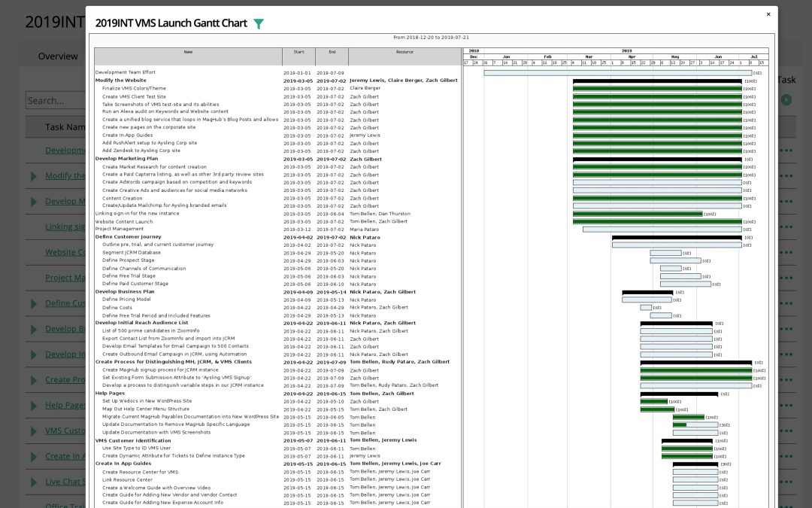Open the three-dot menu for the 'Developme' row in background

coord(786,151)
